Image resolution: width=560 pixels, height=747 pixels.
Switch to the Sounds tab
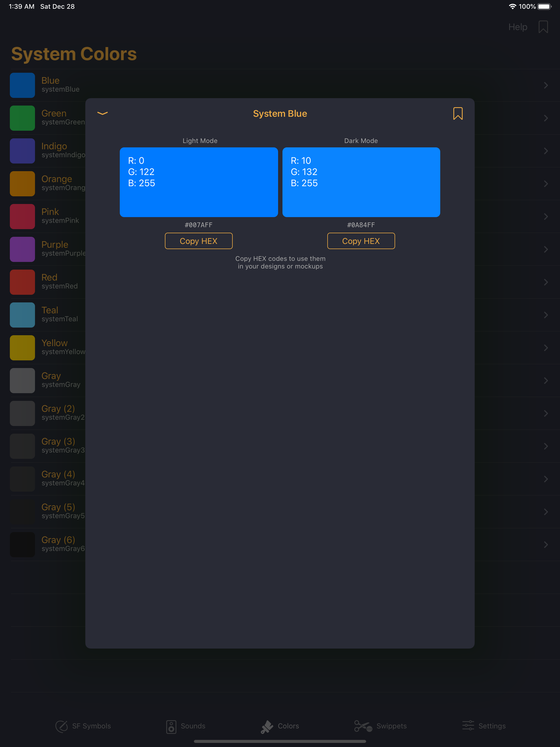pos(186,726)
